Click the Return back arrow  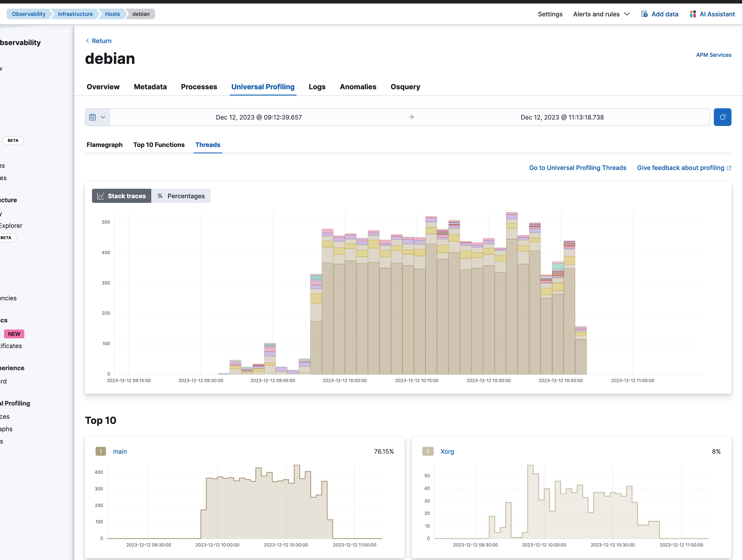coord(88,41)
